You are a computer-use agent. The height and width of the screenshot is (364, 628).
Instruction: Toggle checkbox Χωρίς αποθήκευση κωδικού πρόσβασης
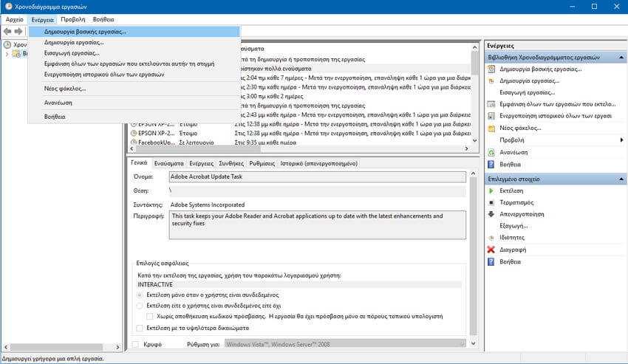(150, 316)
